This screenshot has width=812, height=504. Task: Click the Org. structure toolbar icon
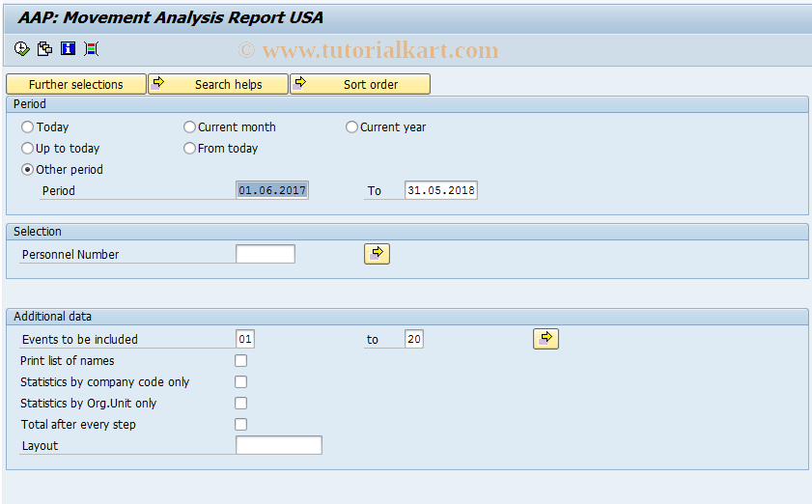[x=91, y=48]
